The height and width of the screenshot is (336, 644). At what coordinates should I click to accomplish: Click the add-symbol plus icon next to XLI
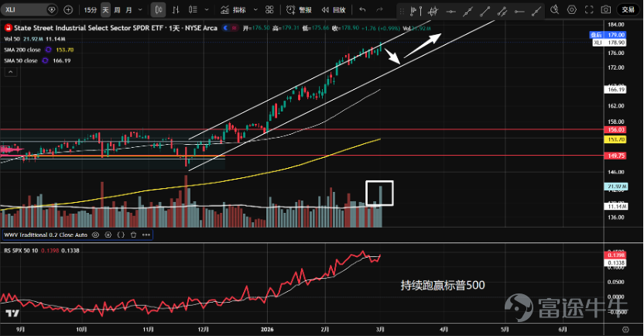[x=68, y=9]
